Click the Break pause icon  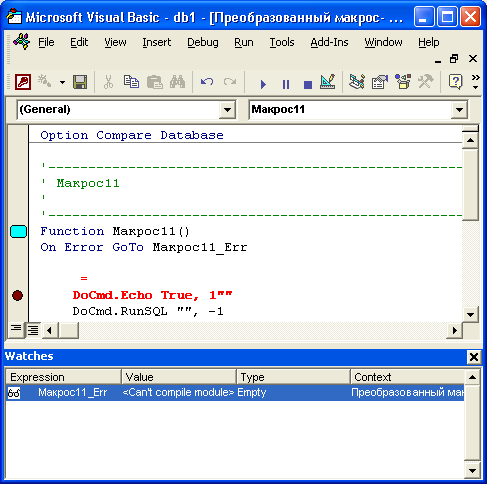click(x=286, y=84)
